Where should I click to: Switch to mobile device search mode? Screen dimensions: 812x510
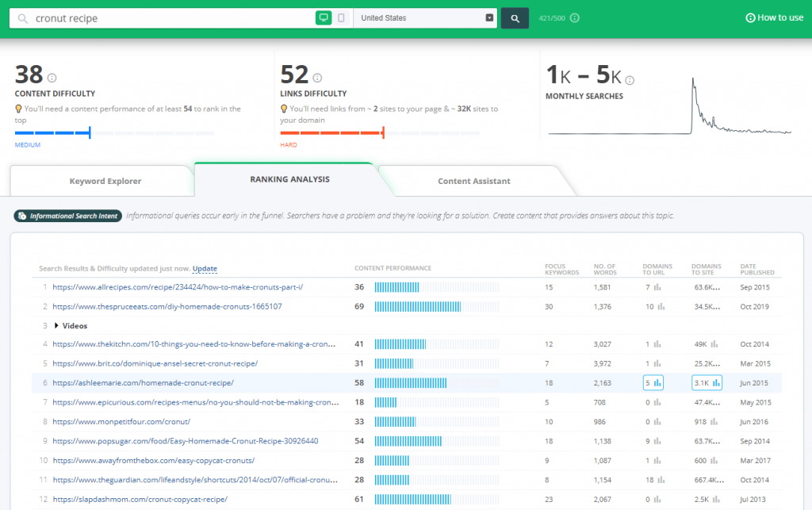tap(341, 18)
